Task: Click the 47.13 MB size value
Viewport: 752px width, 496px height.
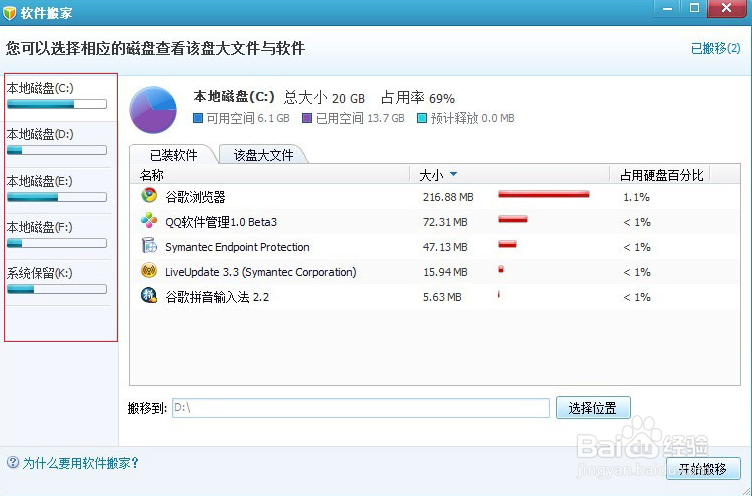Action: 445,247
